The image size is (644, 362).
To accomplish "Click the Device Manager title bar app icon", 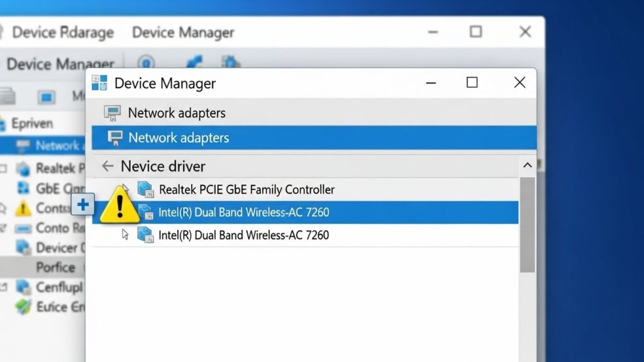I will coord(99,83).
